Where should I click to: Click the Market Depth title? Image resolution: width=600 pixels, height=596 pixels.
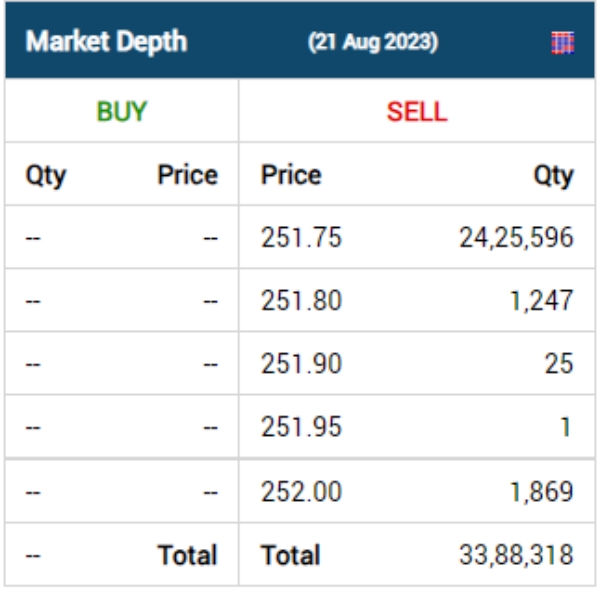click(x=106, y=43)
